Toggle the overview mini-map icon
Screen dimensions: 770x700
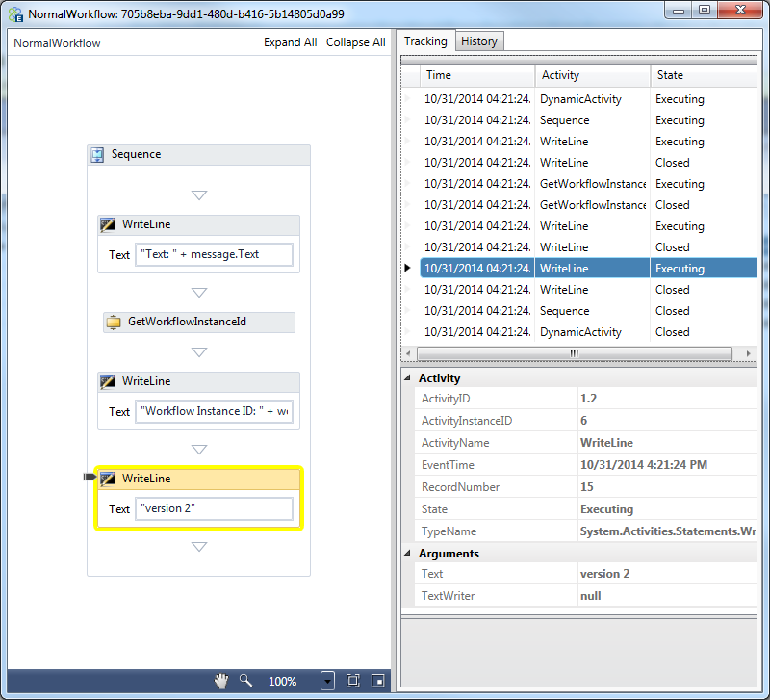pos(377,681)
